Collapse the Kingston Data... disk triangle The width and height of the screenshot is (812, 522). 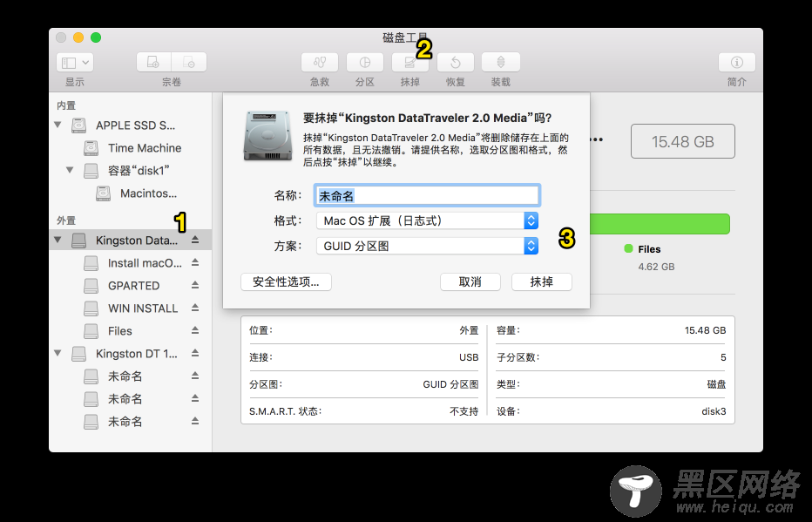pyautogui.click(x=58, y=240)
